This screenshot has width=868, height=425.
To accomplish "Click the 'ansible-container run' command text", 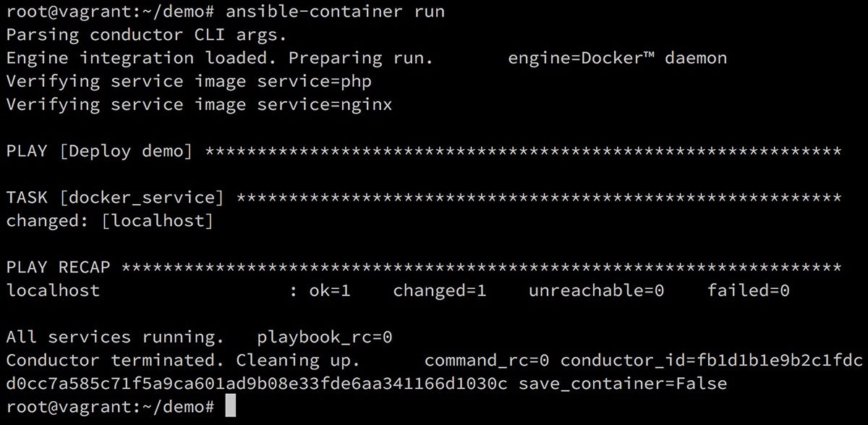I will pyautogui.click(x=336, y=12).
